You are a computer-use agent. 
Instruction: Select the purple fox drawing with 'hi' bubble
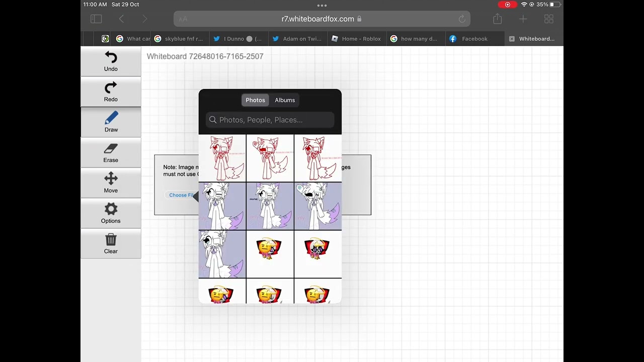click(x=318, y=206)
